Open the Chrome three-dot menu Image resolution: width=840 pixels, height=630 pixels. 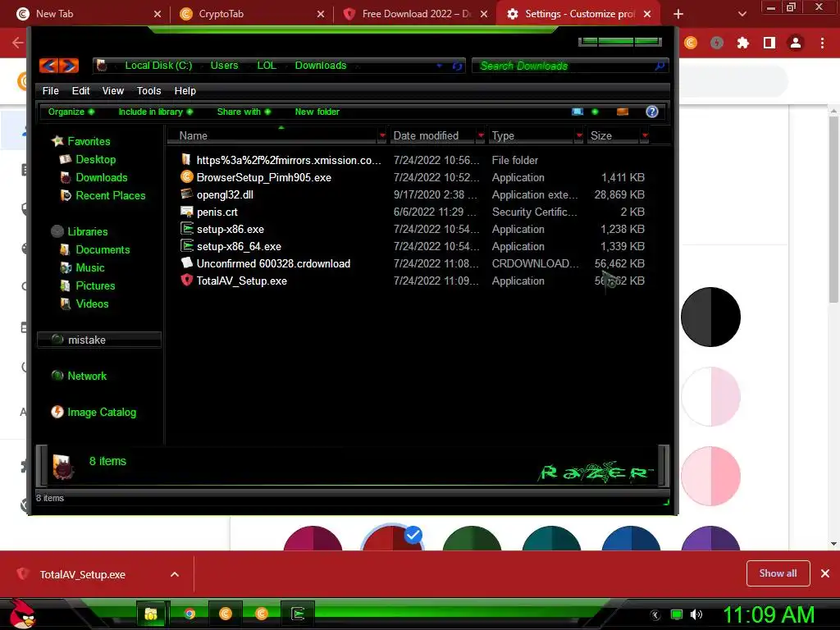(822, 43)
